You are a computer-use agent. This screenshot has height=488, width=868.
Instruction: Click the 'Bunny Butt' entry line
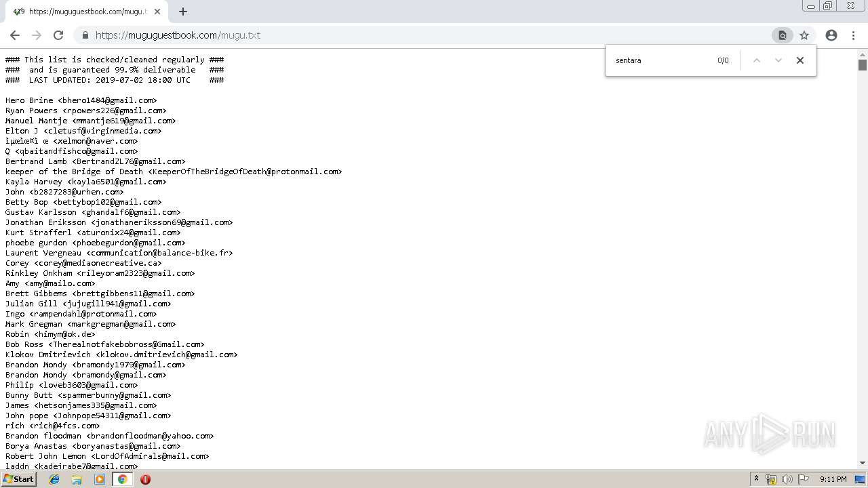88,395
